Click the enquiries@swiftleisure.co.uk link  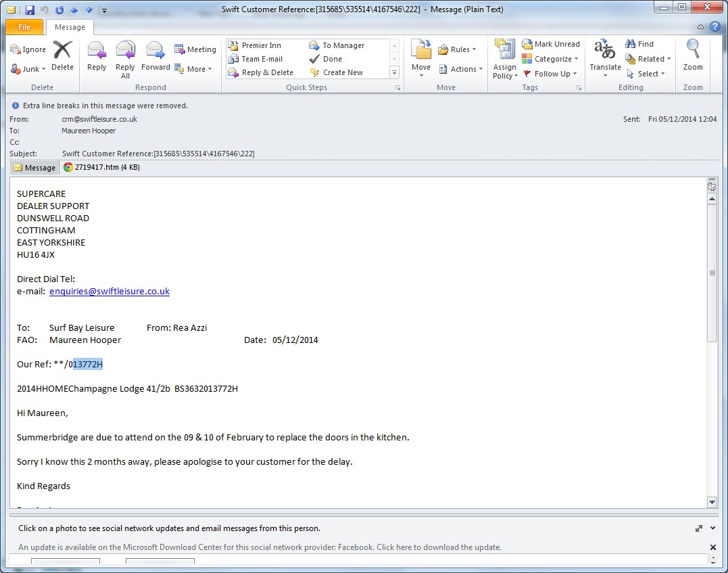(109, 292)
